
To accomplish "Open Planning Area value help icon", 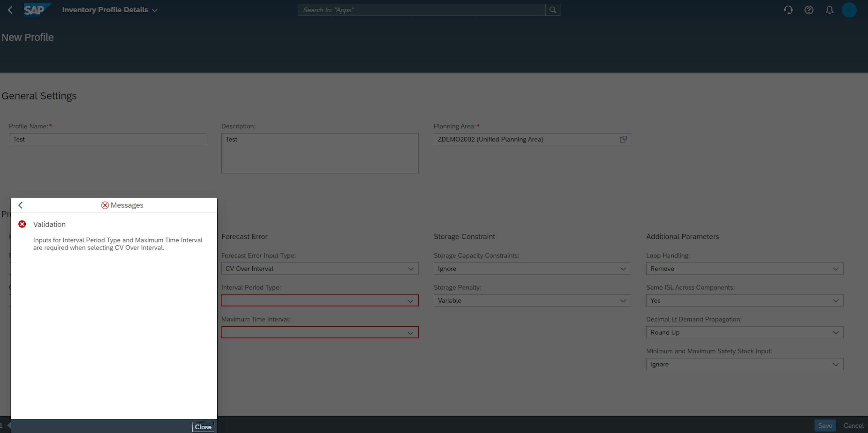I will tap(623, 139).
